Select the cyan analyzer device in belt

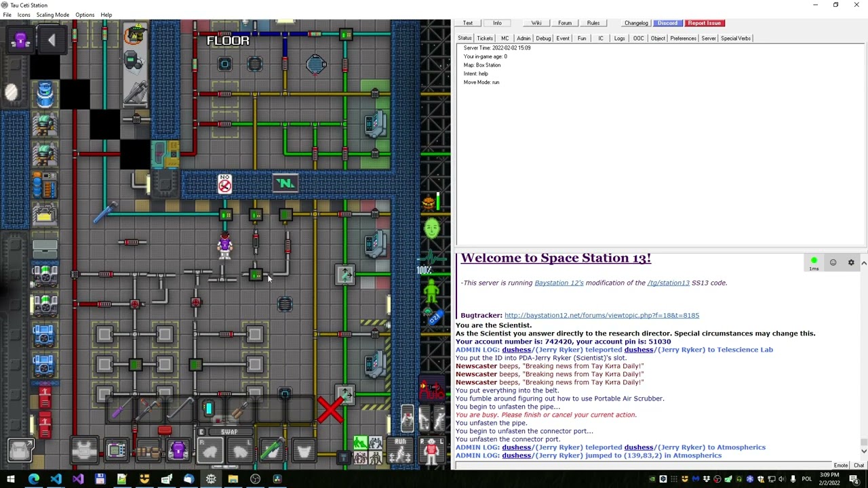[x=209, y=409]
